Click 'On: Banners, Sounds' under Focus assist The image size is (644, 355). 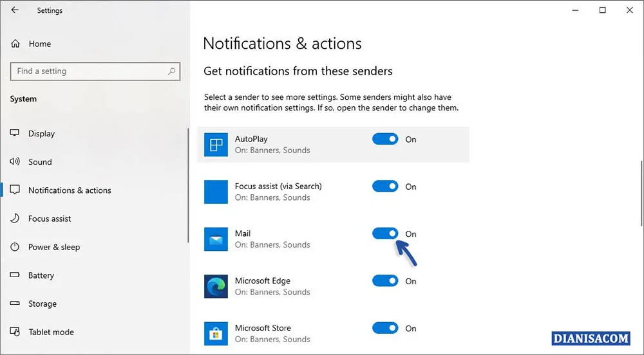pos(272,197)
